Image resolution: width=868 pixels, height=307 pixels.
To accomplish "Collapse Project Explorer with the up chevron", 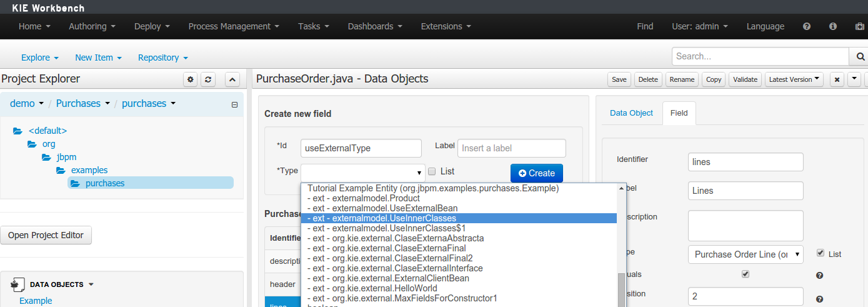I will [x=232, y=79].
